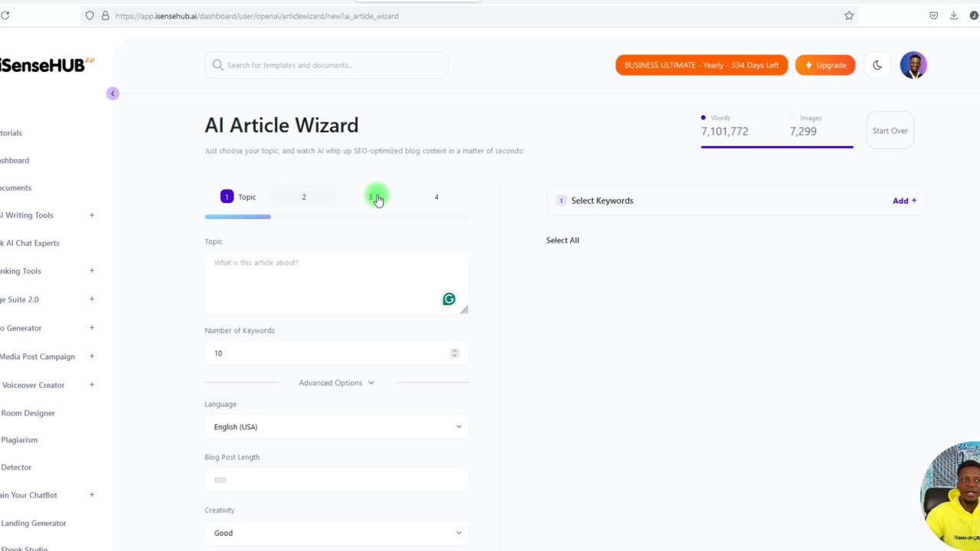Image resolution: width=980 pixels, height=551 pixels.
Task: Click the Words count 7,101,772
Action: pos(724,132)
